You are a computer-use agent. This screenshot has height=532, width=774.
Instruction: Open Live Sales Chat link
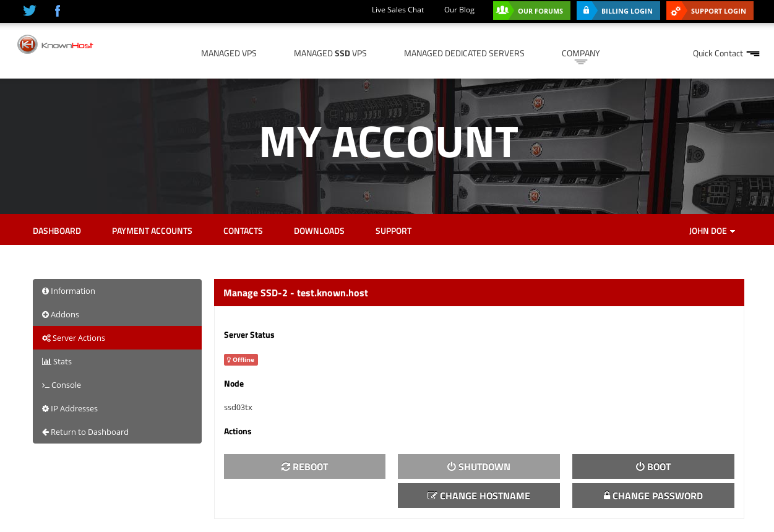pos(398,10)
